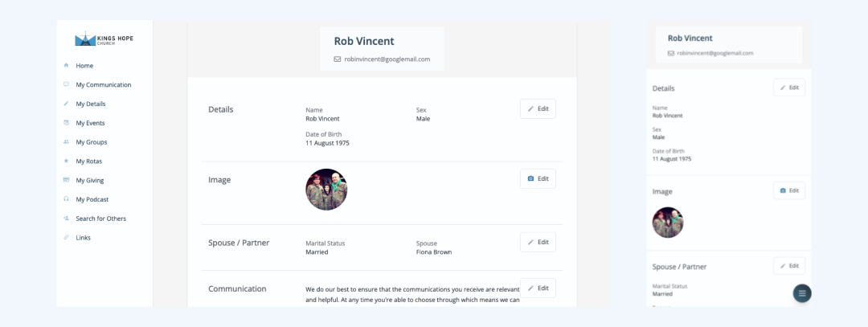
Task: Click the My Rotas star icon
Action: tap(67, 161)
